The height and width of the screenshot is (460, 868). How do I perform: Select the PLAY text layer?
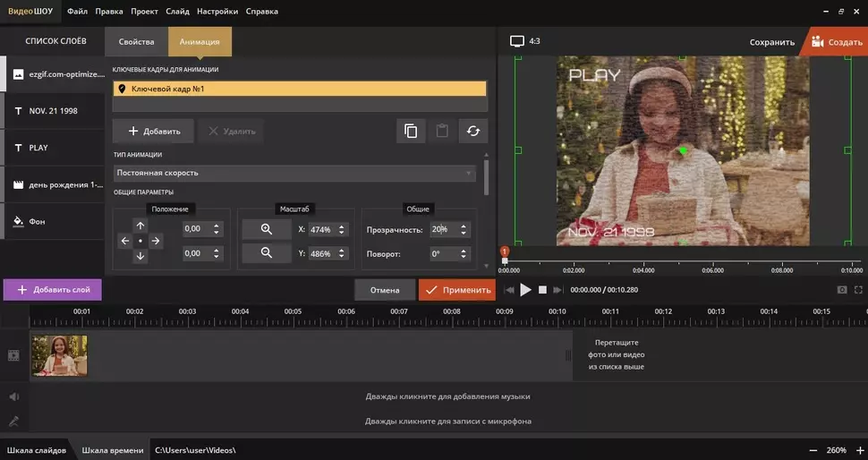pyautogui.click(x=55, y=148)
